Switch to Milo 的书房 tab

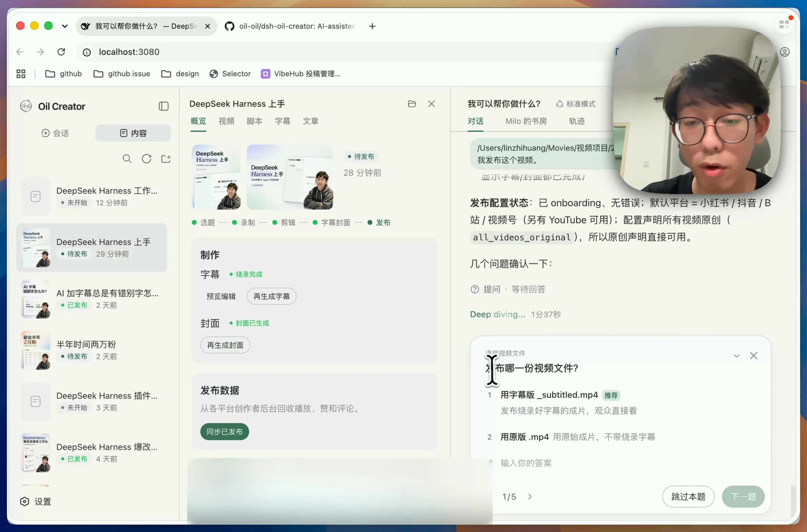tap(526, 121)
